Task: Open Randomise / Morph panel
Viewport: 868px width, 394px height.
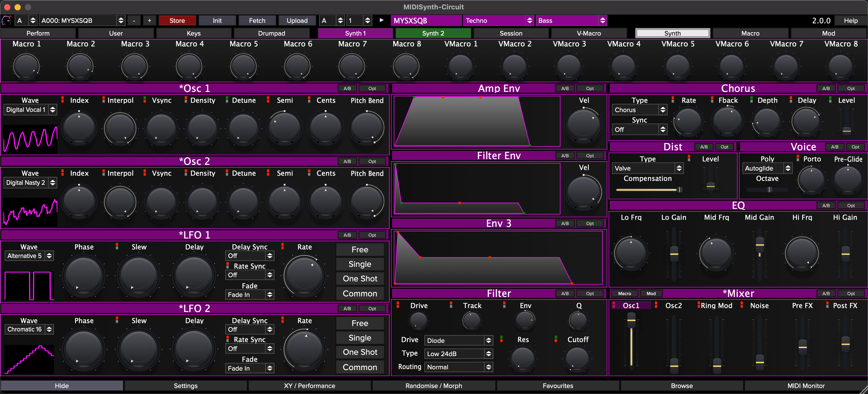Action: tap(433, 386)
